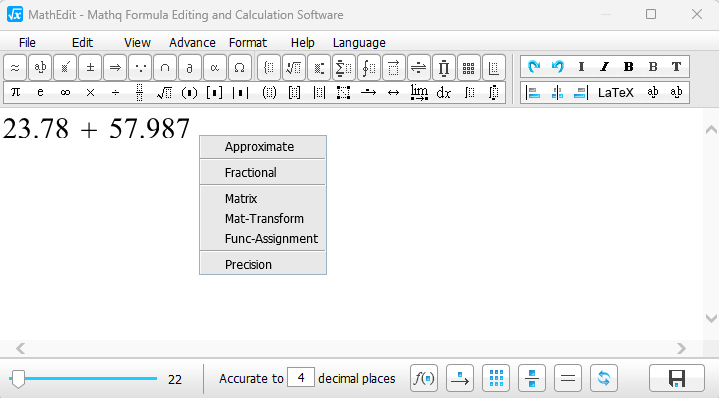Choose Approximate from the context menu
Viewport: 719px width, 398px height.
(x=263, y=147)
